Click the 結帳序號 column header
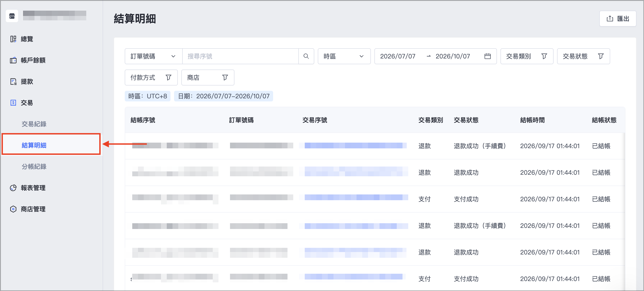Screen dimensions: 644x291 pos(143,120)
